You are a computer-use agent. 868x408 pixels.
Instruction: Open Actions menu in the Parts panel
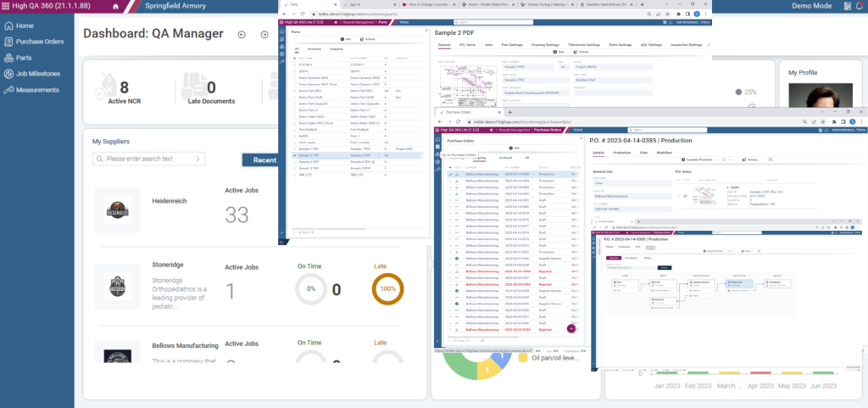[x=369, y=39]
